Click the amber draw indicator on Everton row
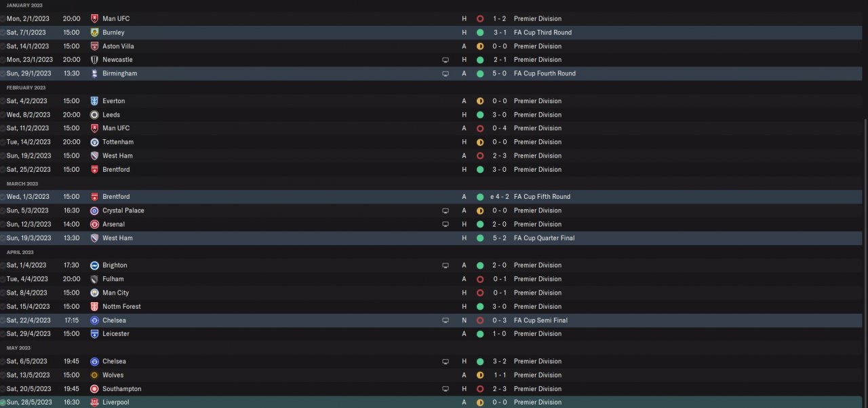868x408 pixels. click(x=480, y=101)
